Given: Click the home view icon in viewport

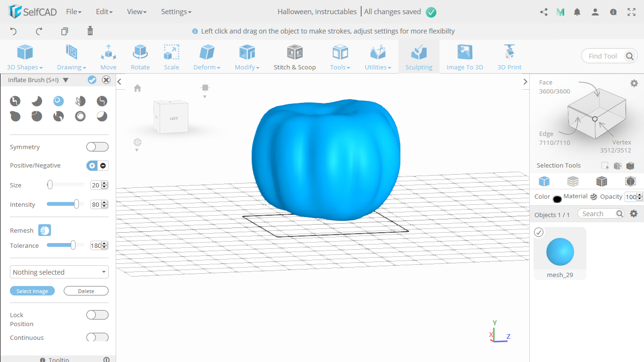Looking at the screenshot, I should 137,88.
